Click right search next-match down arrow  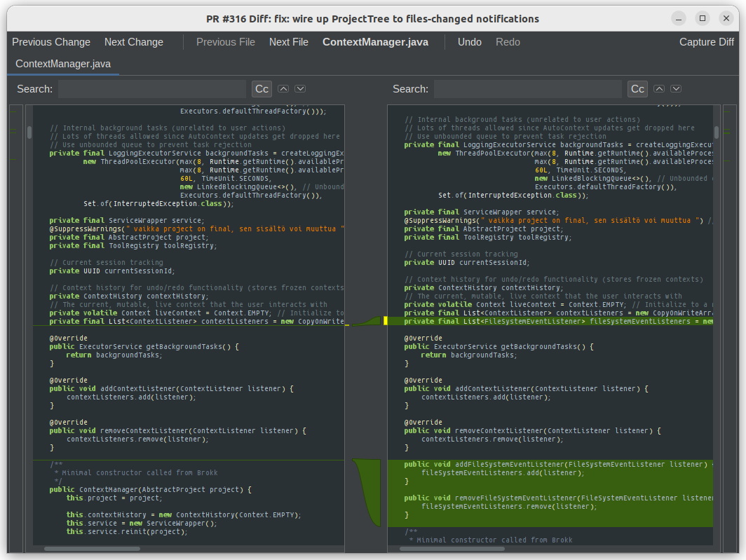tap(676, 89)
